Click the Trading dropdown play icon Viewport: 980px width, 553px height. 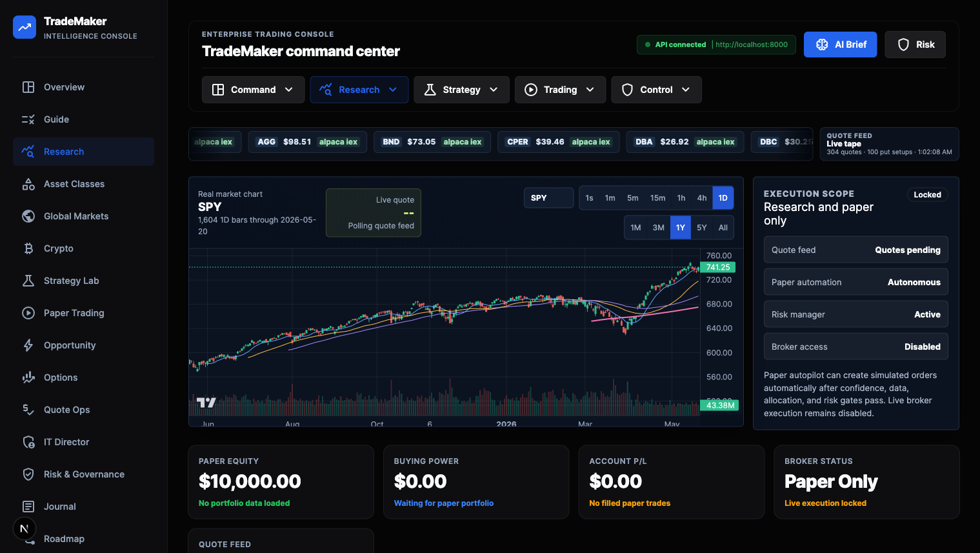[531, 90]
